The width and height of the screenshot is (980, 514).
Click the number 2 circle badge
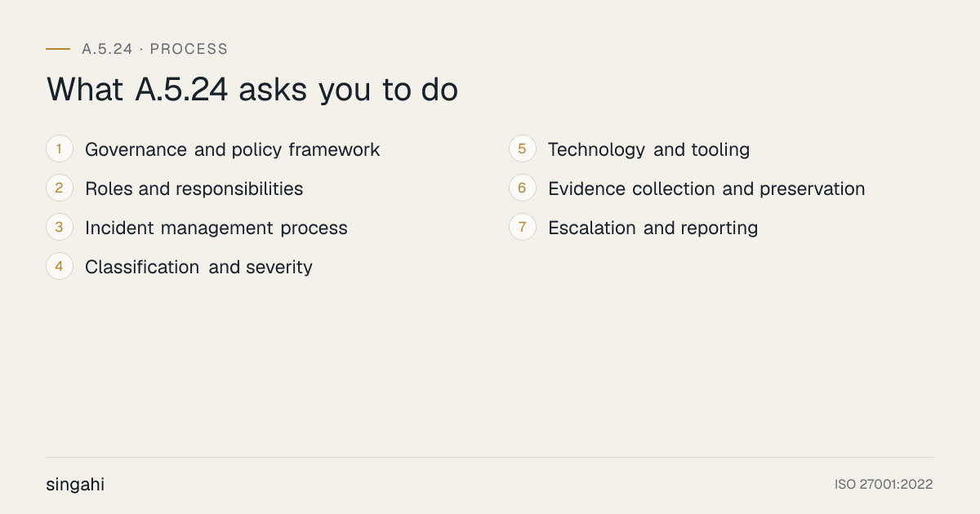[x=60, y=188]
